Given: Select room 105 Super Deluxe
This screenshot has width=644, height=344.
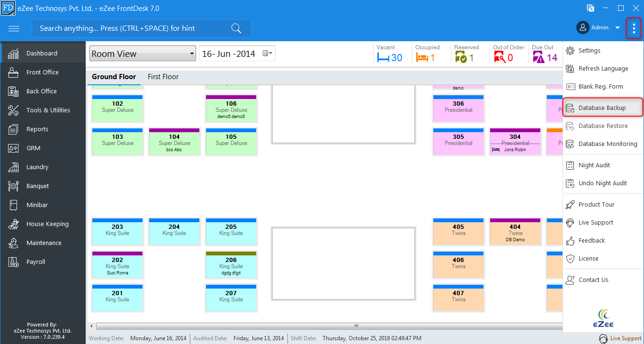Looking at the screenshot, I should pos(231,141).
